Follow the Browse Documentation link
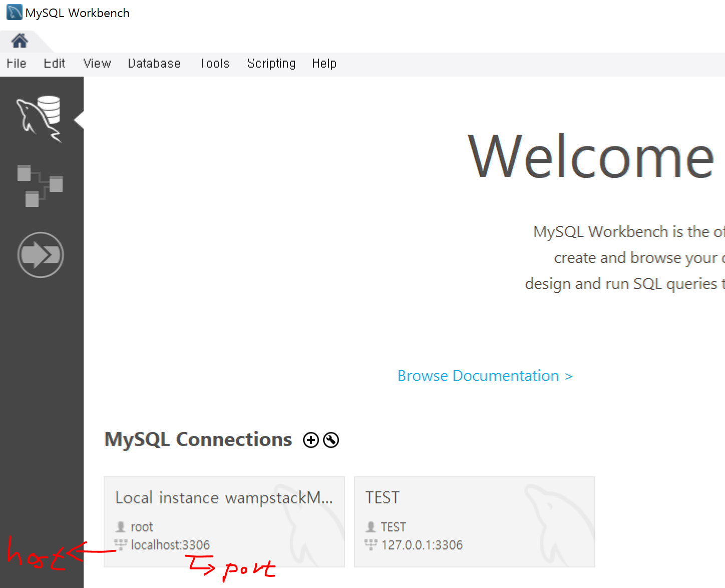This screenshot has width=725, height=588. click(x=485, y=376)
